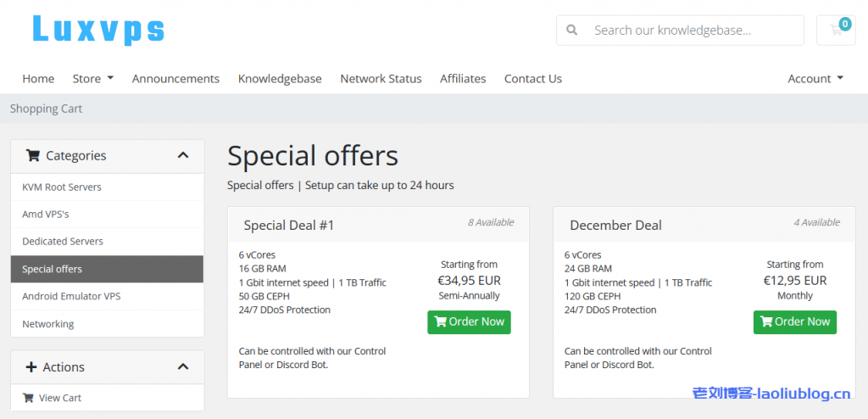Order the December Deal now
The width and height of the screenshot is (868, 419).
pyautogui.click(x=794, y=322)
